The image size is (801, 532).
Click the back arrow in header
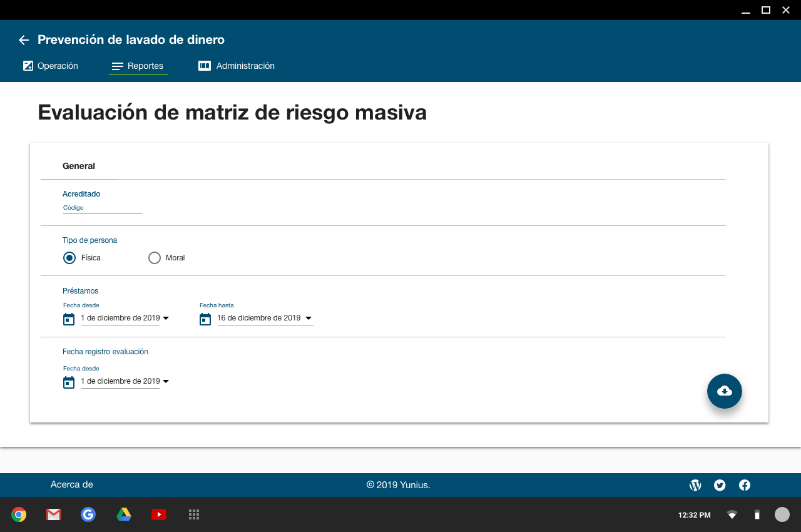tap(24, 40)
